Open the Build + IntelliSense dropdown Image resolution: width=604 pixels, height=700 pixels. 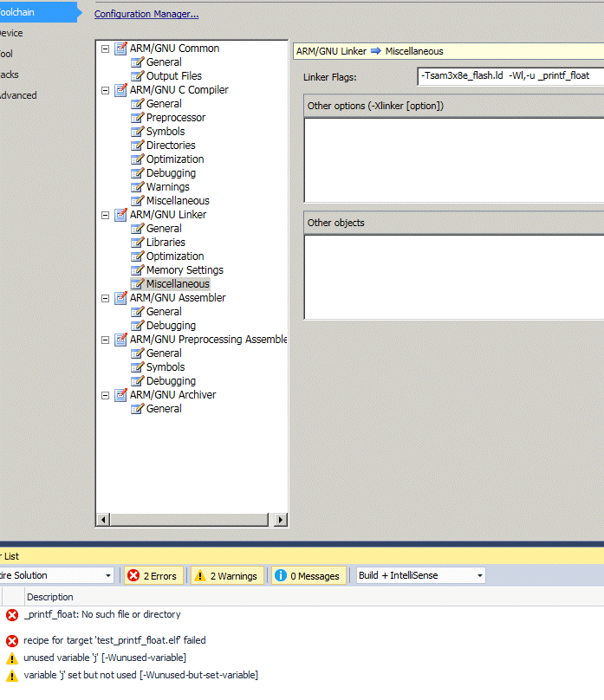click(420, 575)
